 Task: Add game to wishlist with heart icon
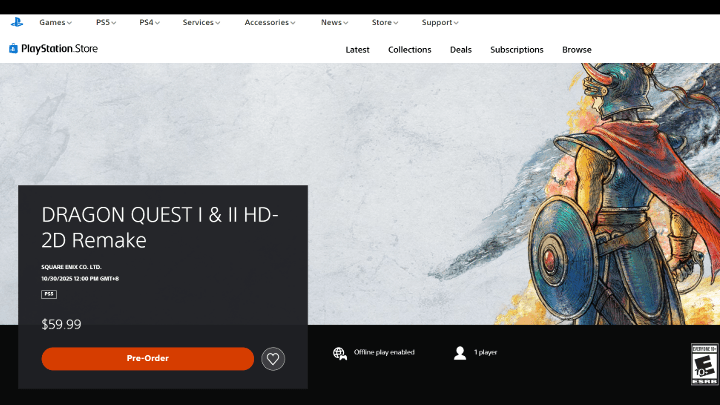coord(273,359)
